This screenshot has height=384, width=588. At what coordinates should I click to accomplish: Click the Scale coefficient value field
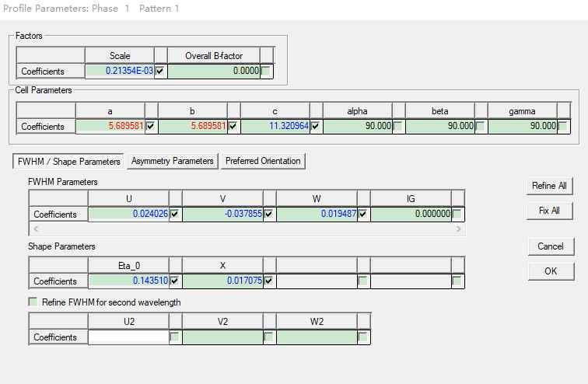pyautogui.click(x=120, y=71)
